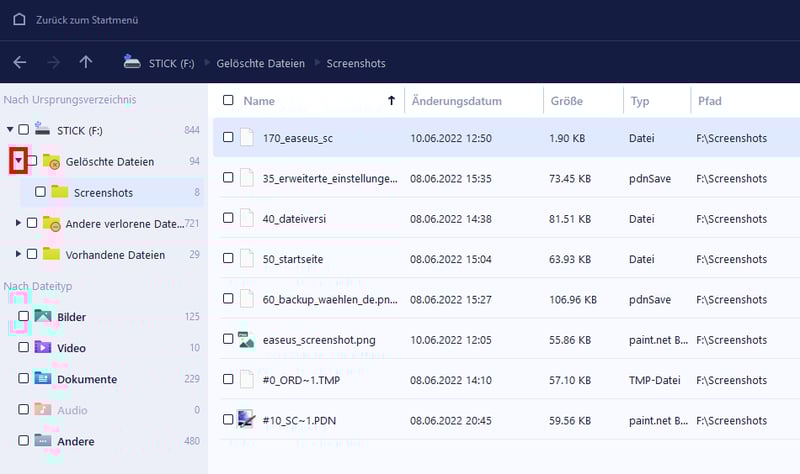
Task: Check the box for 170_easeus_sc
Action: (228, 137)
